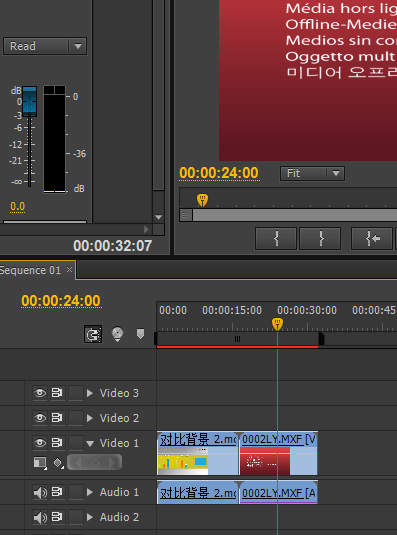Viewport: 397px width, 535px height.
Task: Toggle track lock box on Audio 2
Action: click(x=76, y=517)
